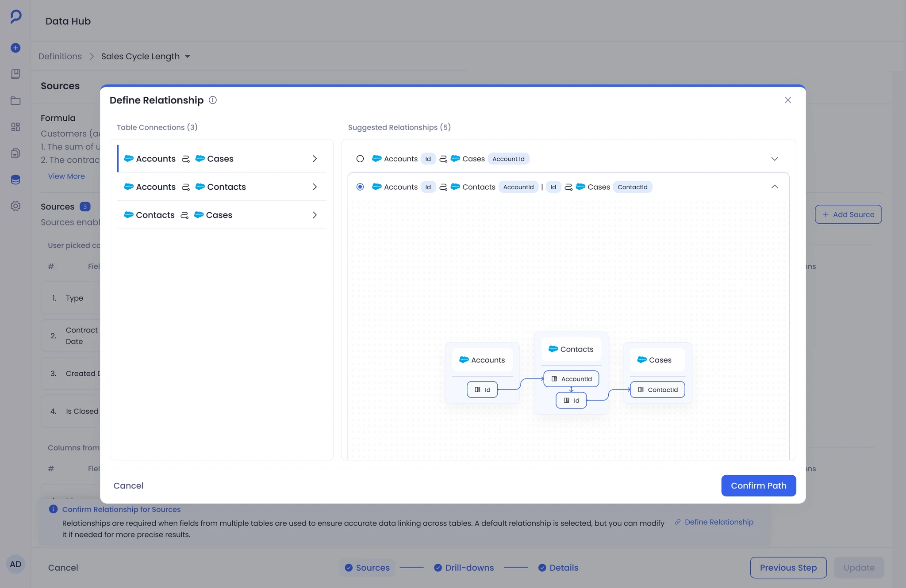906x588 pixels.
Task: Click Confirm Path button
Action: [759, 485]
